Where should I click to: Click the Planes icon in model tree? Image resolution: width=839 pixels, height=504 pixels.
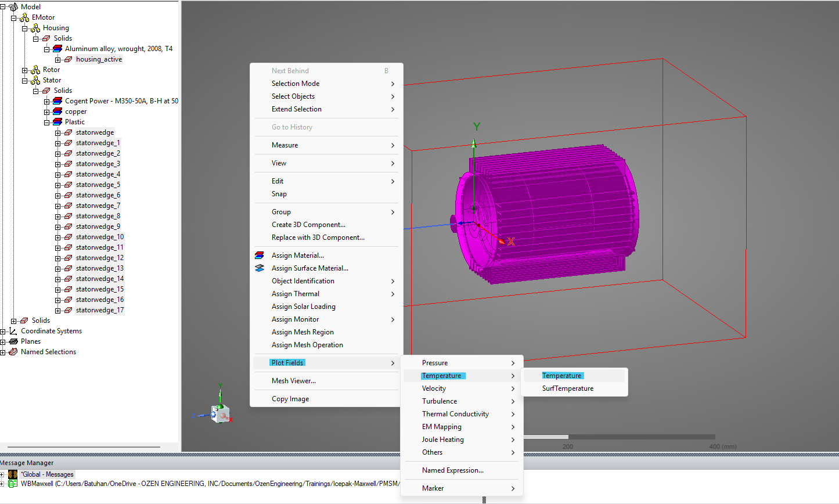13,341
